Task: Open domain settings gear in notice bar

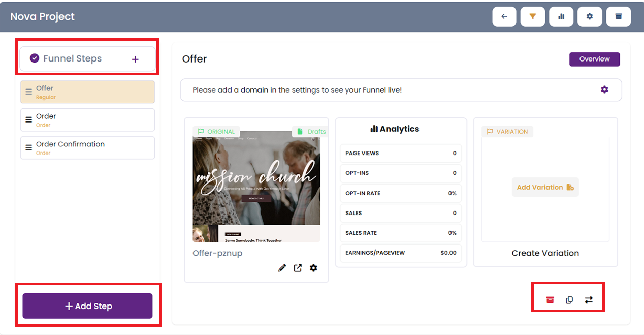Action: coord(604,89)
